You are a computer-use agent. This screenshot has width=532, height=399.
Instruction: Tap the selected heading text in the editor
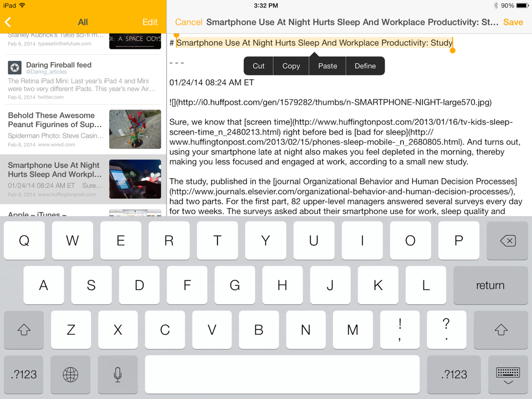(314, 43)
